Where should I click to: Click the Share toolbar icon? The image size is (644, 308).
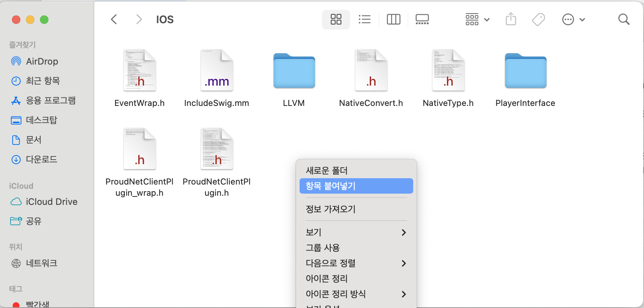tap(511, 19)
